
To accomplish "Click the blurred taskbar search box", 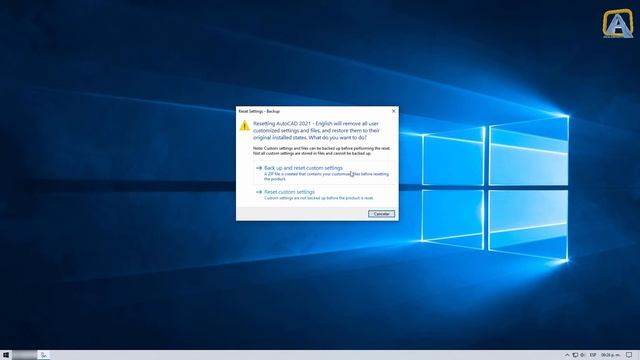I will click(x=24, y=355).
